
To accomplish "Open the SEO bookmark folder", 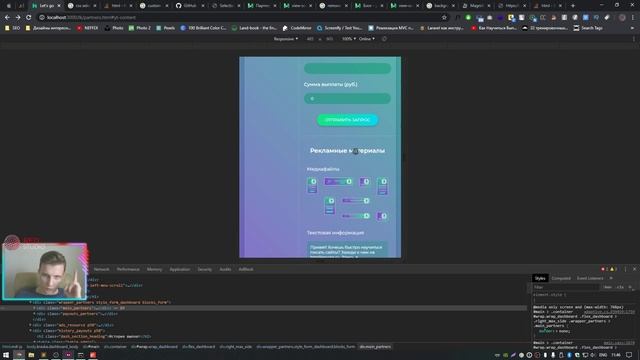I will click(x=12, y=28).
